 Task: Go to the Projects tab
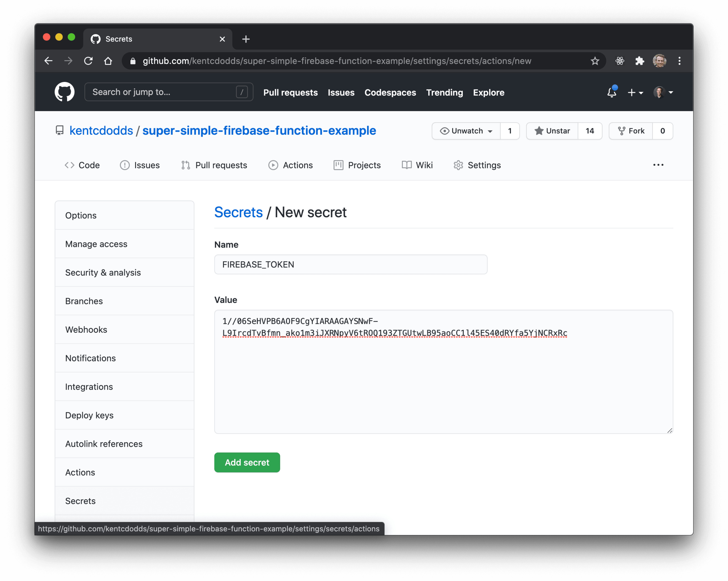click(357, 165)
